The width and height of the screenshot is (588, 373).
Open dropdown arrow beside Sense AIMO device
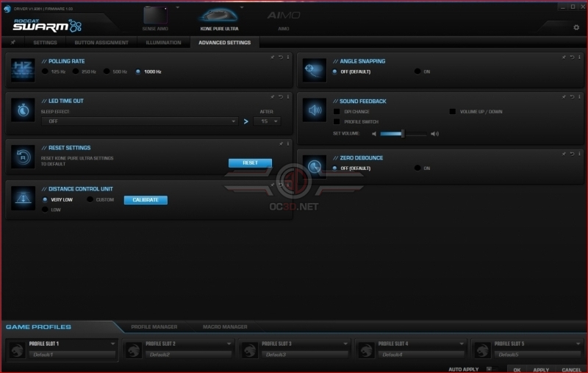click(177, 7)
